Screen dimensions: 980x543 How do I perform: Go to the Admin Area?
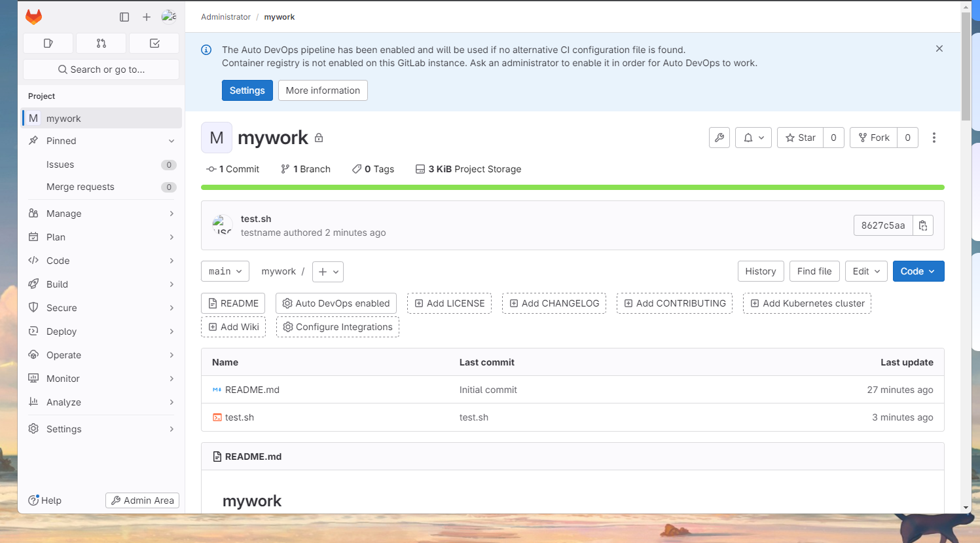pos(142,500)
